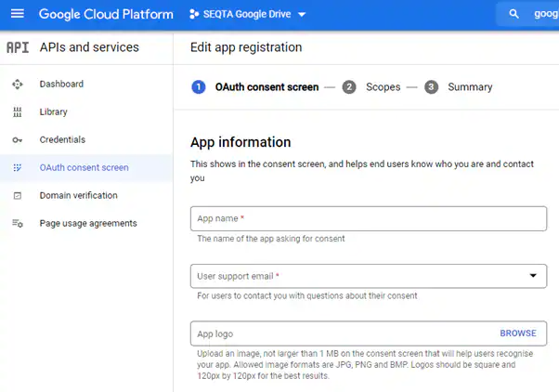
Task: Click the Domain verification checkbox icon
Action: [17, 195]
